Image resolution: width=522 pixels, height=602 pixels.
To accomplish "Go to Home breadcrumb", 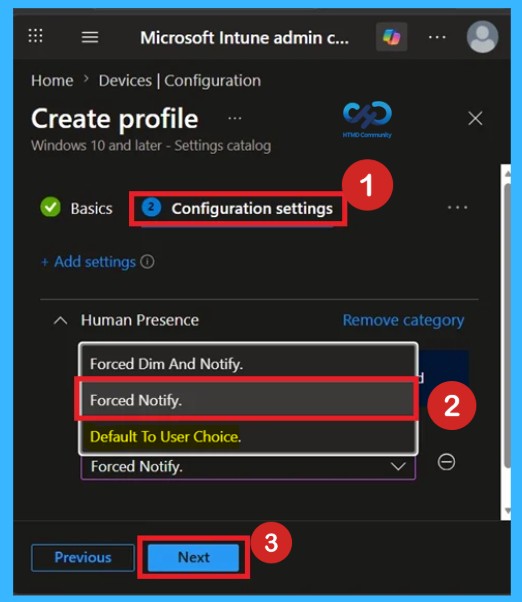I will 52,81.
